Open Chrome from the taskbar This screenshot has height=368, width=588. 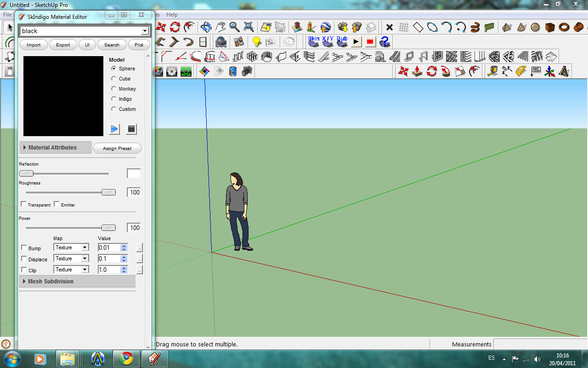126,358
